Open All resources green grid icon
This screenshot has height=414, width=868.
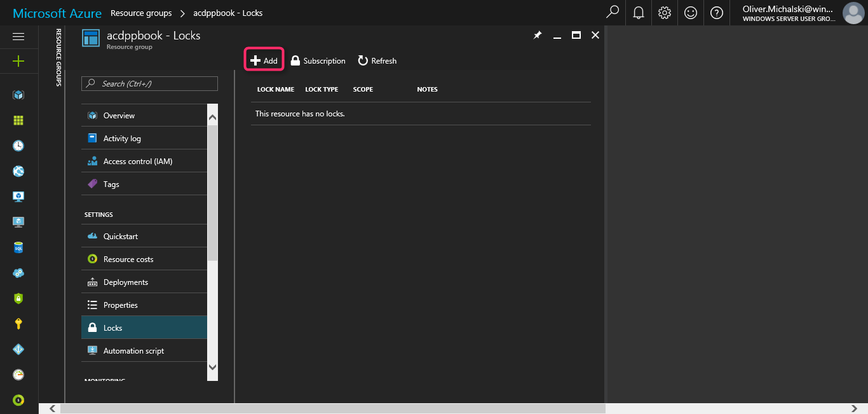[18, 120]
